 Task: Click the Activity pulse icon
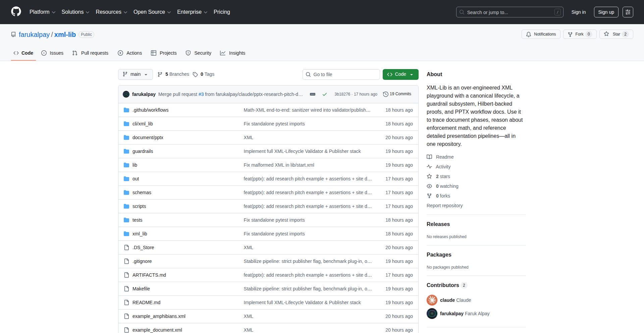(430, 167)
